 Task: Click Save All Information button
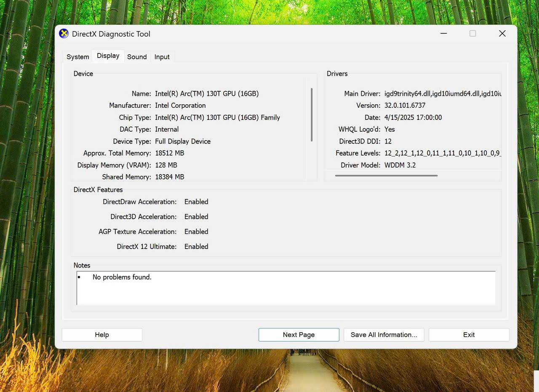pyautogui.click(x=384, y=335)
